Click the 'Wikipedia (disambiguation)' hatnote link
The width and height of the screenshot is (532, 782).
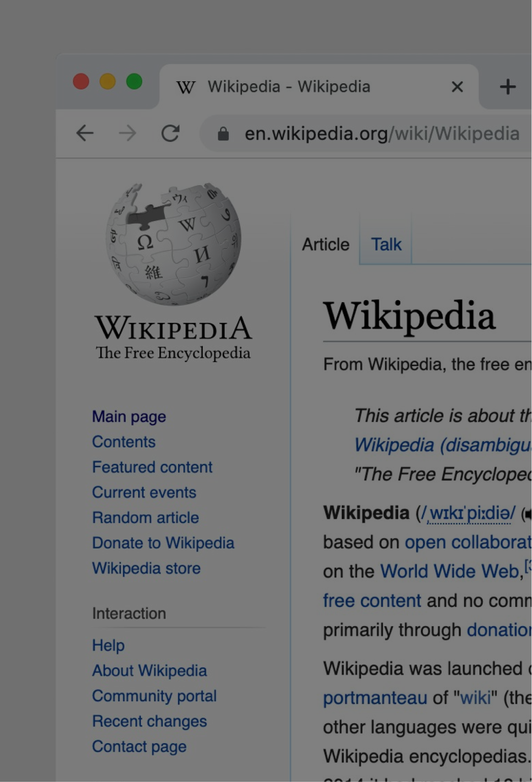443,445
